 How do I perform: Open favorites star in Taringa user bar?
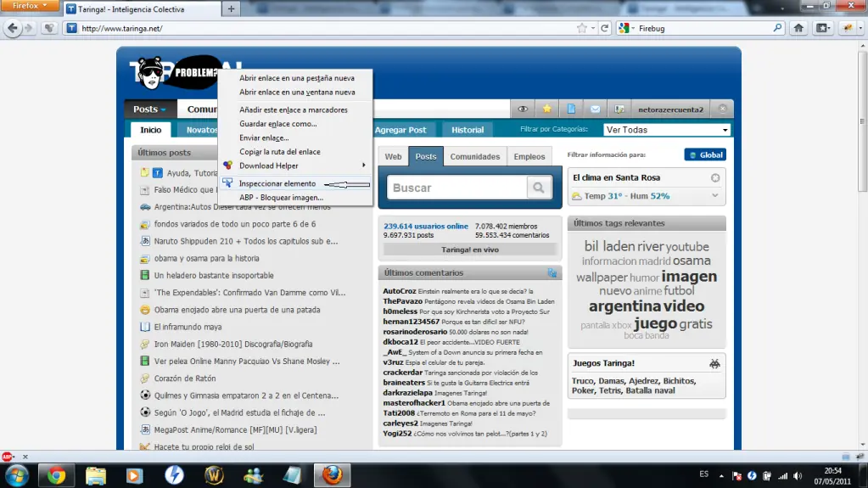click(547, 109)
